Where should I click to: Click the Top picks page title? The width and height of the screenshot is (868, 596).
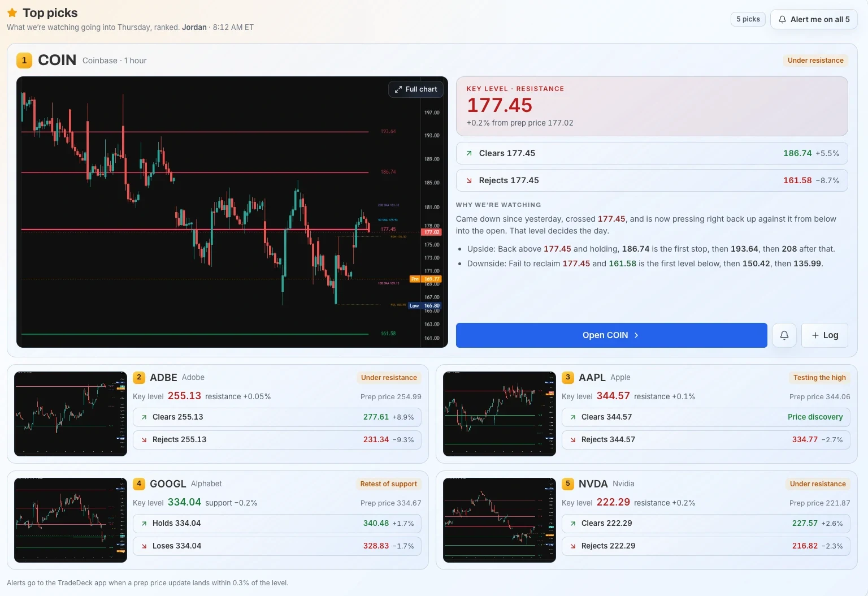pyautogui.click(x=50, y=12)
